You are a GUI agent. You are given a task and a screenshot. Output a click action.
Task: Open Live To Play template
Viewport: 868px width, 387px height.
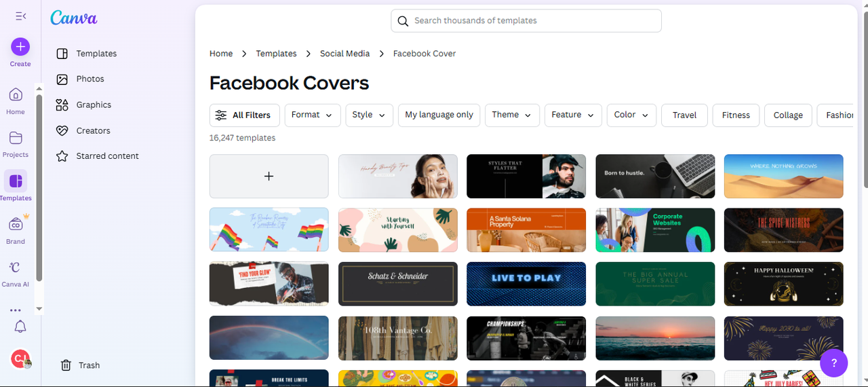pos(526,284)
